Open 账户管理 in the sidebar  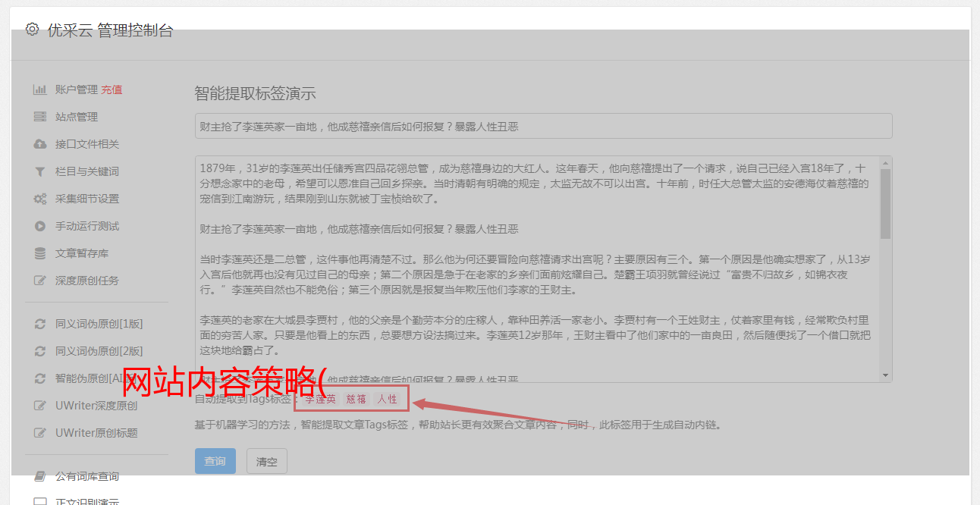77,89
